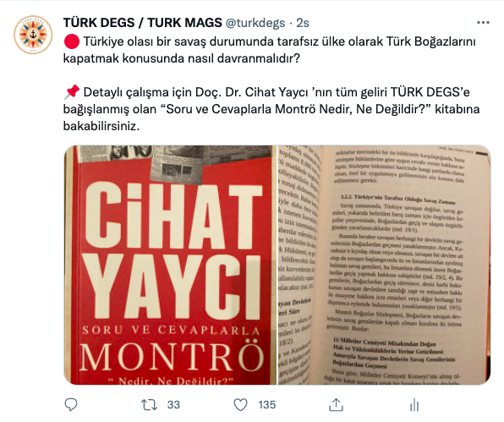The image size is (504, 422).
Task: Open the TÜRK DEGS profile avatar
Action: point(33,34)
